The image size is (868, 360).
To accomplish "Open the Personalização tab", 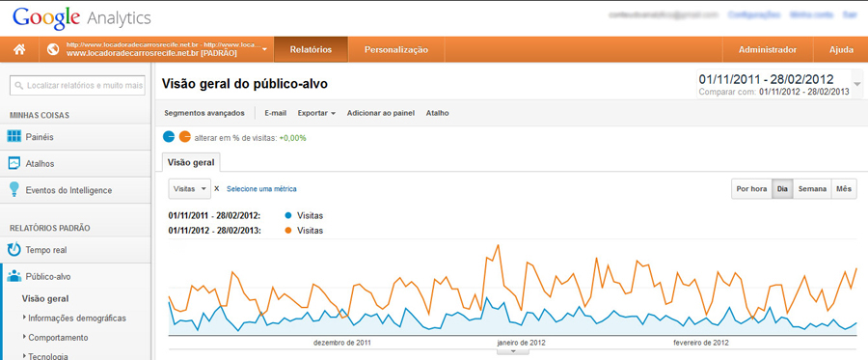I will point(396,49).
